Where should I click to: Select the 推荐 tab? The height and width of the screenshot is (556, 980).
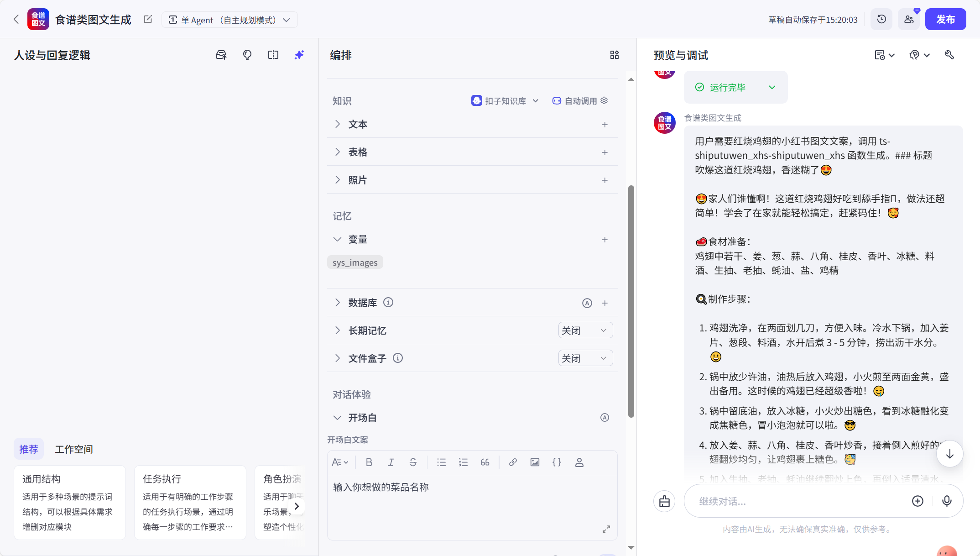pos(29,449)
